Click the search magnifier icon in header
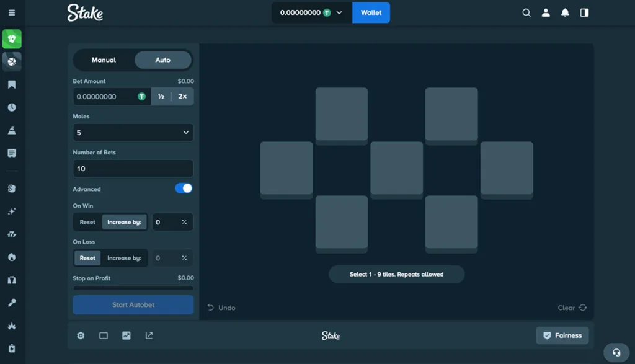Viewport: 635px width, 364px height. click(x=526, y=12)
